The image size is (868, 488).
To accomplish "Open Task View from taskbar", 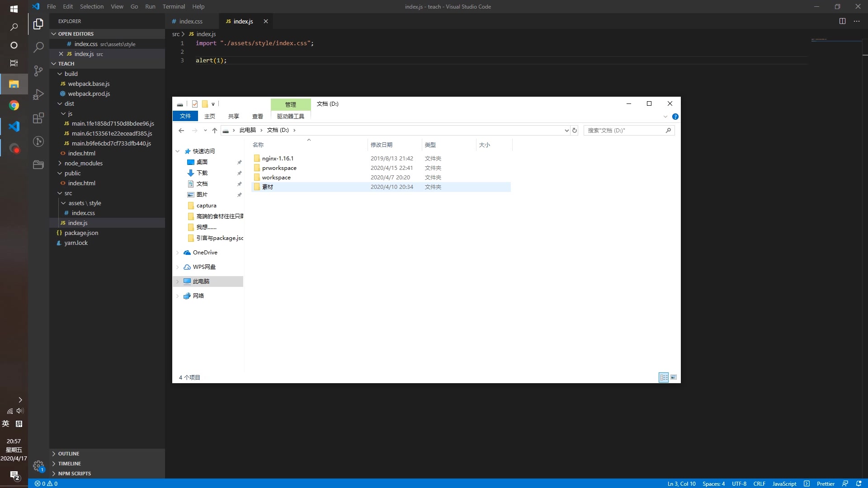I will point(14,63).
